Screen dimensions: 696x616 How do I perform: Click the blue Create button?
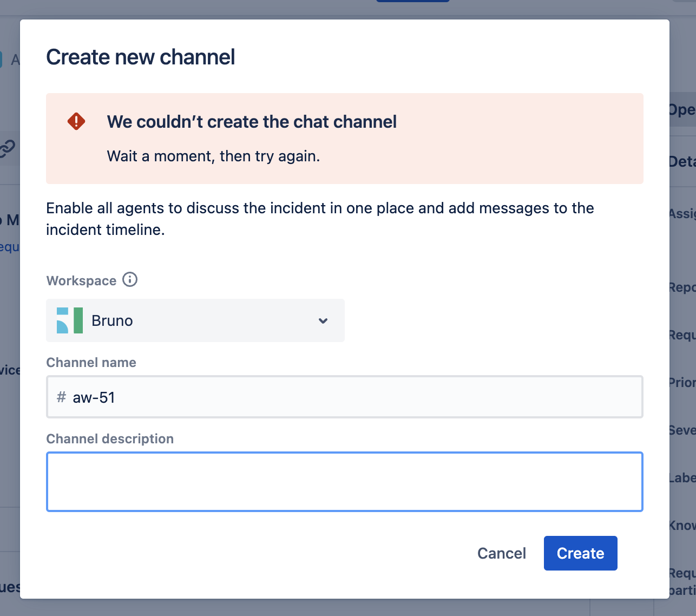[581, 553]
